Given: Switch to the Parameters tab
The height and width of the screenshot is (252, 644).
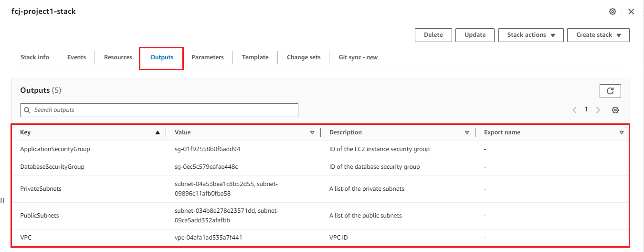Looking at the screenshot, I should click(208, 57).
